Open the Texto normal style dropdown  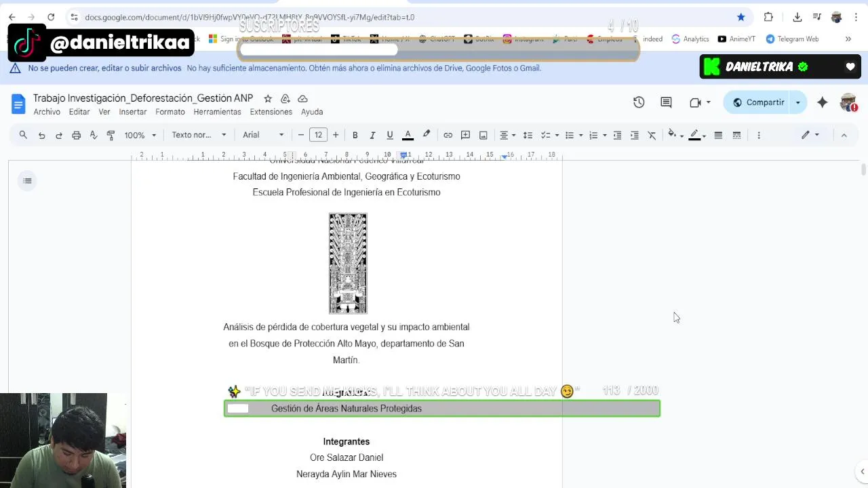(x=199, y=135)
